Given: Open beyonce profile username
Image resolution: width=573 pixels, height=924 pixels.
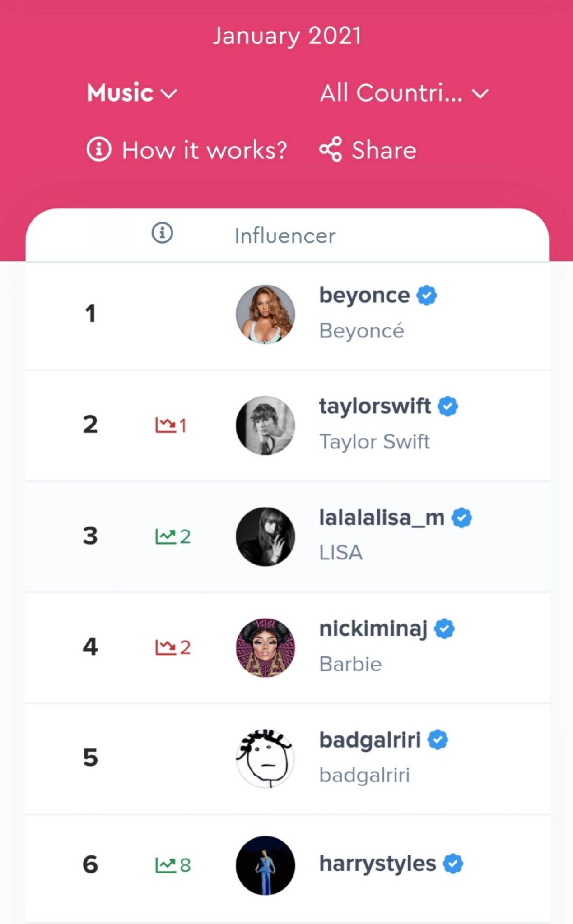Looking at the screenshot, I should point(364,296).
